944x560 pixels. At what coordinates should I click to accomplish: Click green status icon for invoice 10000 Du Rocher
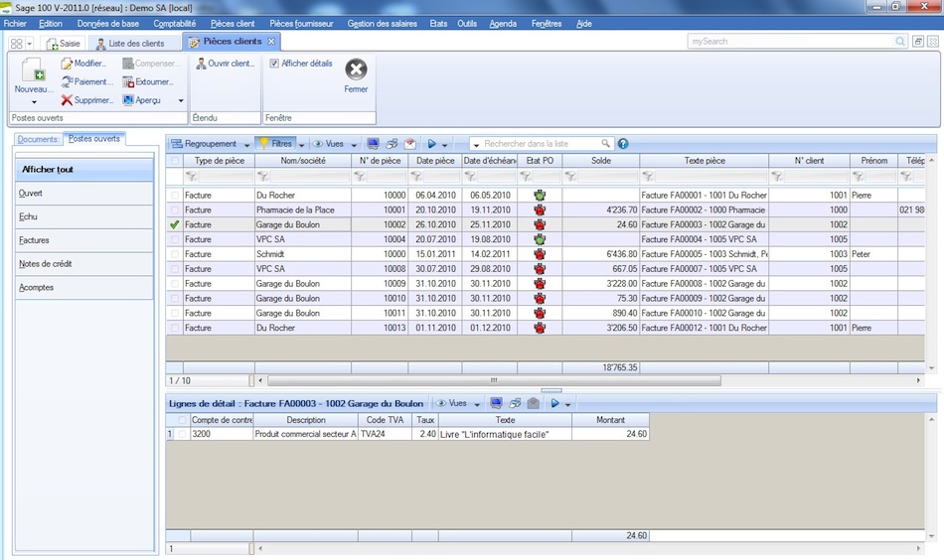540,195
